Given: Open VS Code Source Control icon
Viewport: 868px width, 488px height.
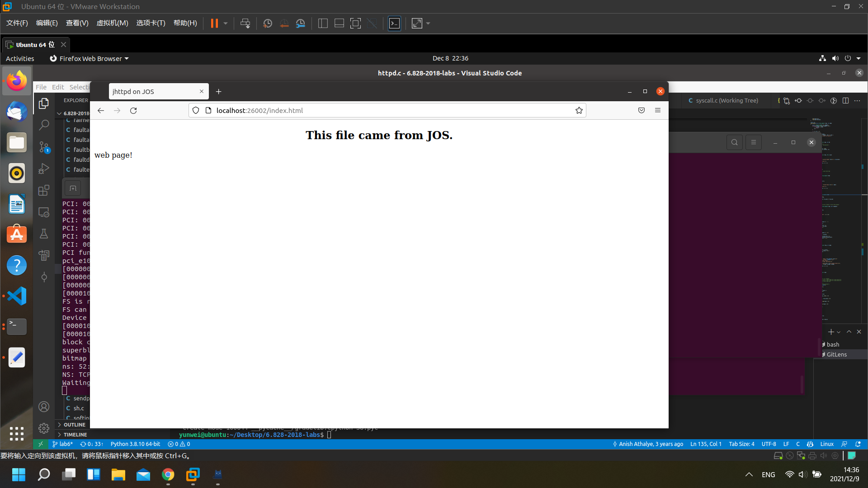Looking at the screenshot, I should [44, 147].
